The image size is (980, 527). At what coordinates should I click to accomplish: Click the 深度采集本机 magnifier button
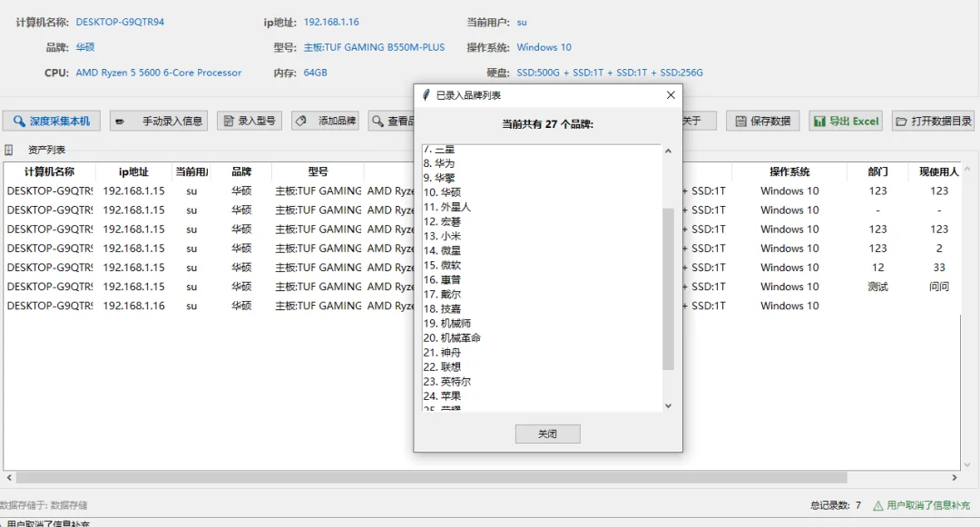51,122
